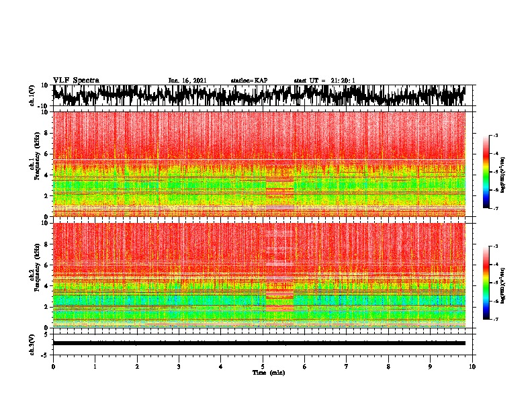
Task: Click the ch.1 colorbar log(PSD) unit label
Action: (x=502, y=175)
